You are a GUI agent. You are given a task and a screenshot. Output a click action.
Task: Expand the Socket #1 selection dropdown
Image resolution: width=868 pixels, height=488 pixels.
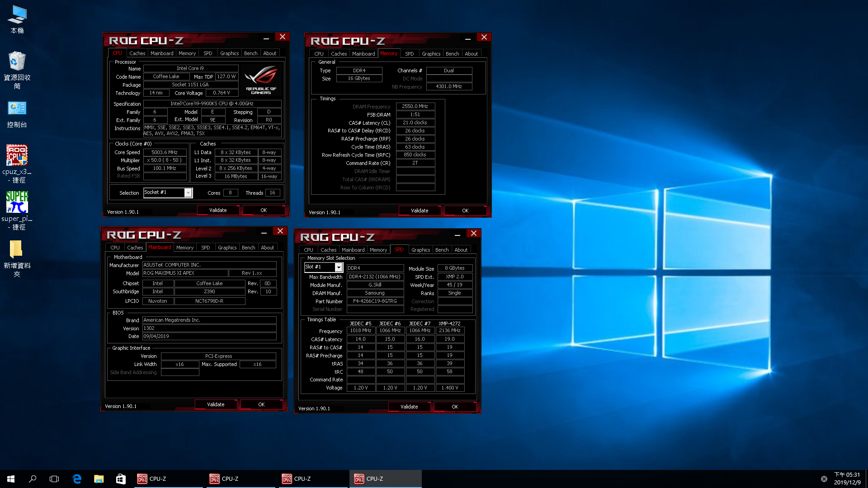point(188,193)
